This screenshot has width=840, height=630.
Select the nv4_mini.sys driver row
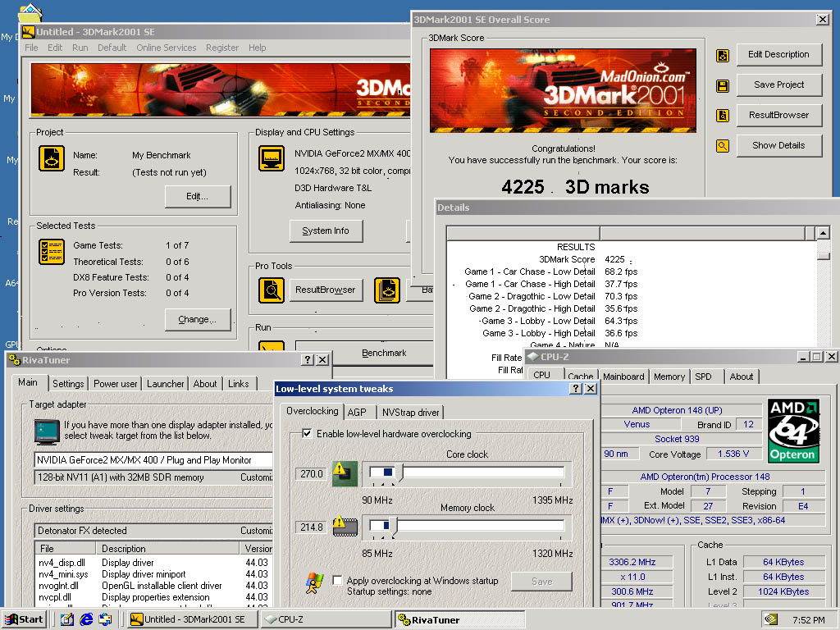click(153, 574)
